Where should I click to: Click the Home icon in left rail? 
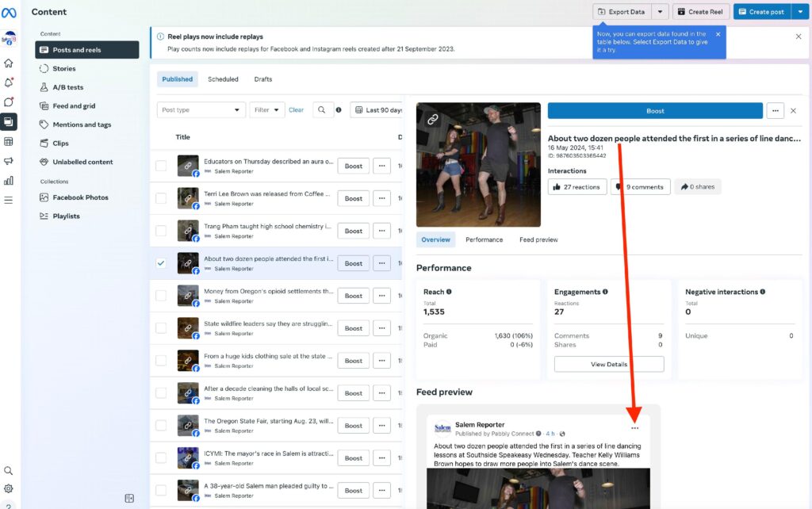click(9, 63)
